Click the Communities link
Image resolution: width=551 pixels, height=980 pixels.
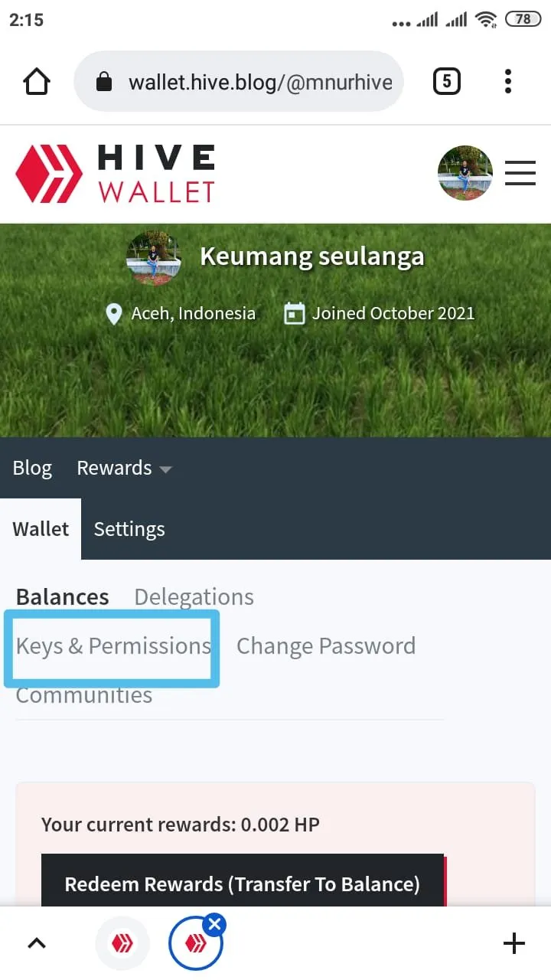click(x=83, y=694)
